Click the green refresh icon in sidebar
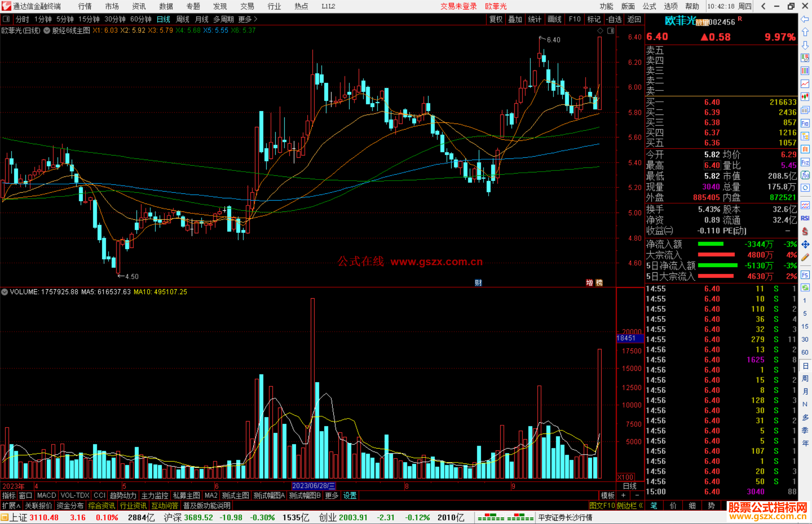Viewport: 812px width, 524px height. click(x=805, y=288)
